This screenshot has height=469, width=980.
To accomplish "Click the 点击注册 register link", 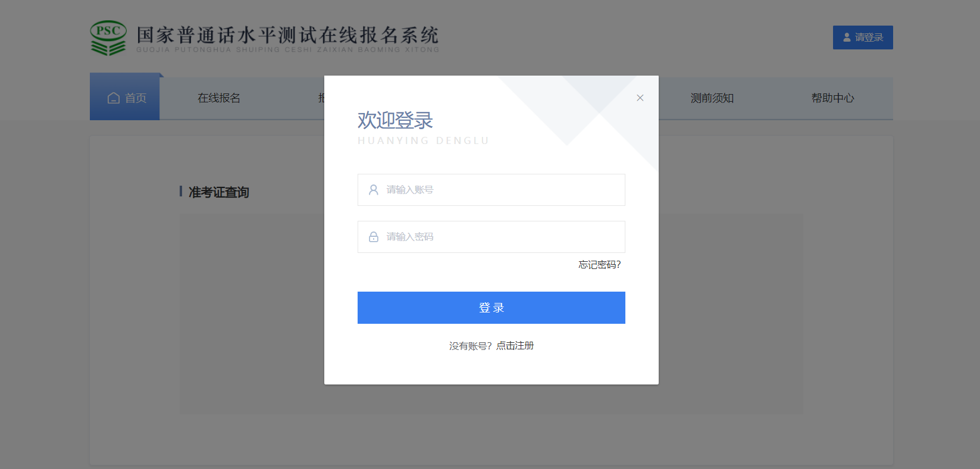I will [x=515, y=346].
